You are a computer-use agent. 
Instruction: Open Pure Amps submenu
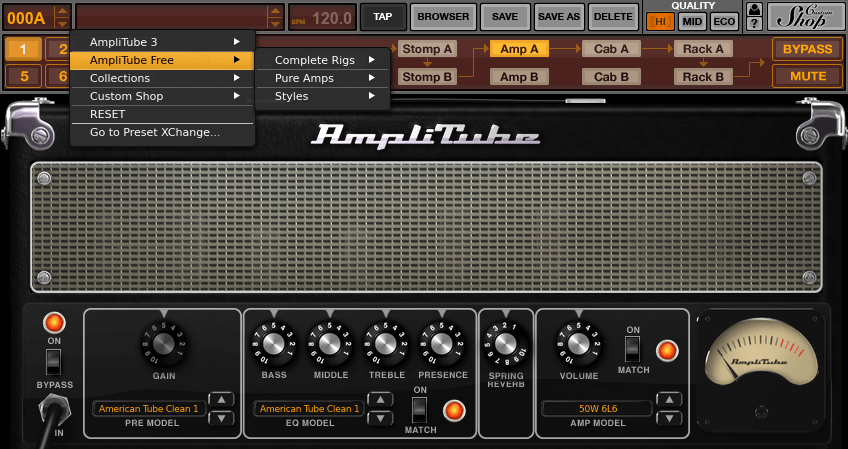click(323, 78)
